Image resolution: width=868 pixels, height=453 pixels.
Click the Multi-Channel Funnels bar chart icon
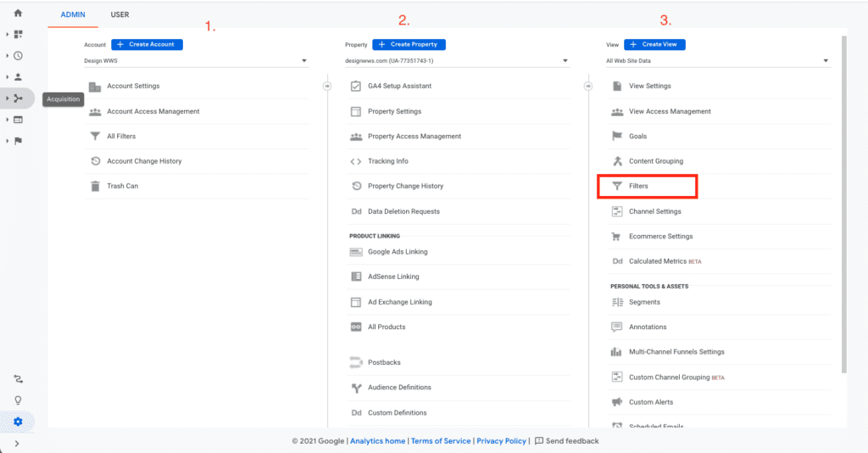616,352
